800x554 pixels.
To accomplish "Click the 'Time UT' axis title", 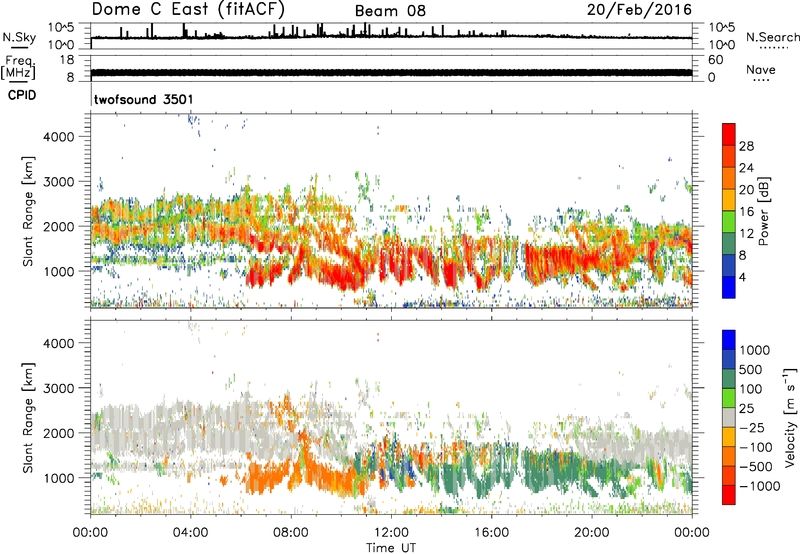I will pyautogui.click(x=391, y=547).
